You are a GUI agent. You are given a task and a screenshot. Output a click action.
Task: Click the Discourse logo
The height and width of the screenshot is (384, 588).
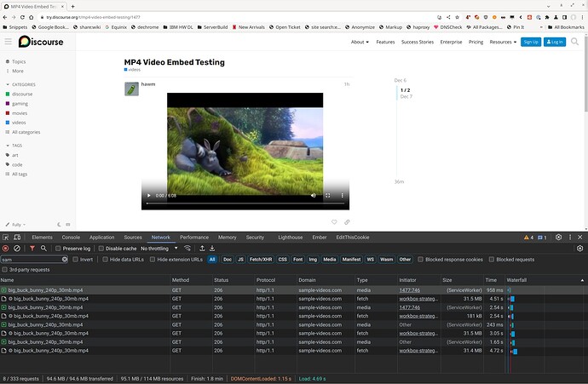tap(41, 42)
